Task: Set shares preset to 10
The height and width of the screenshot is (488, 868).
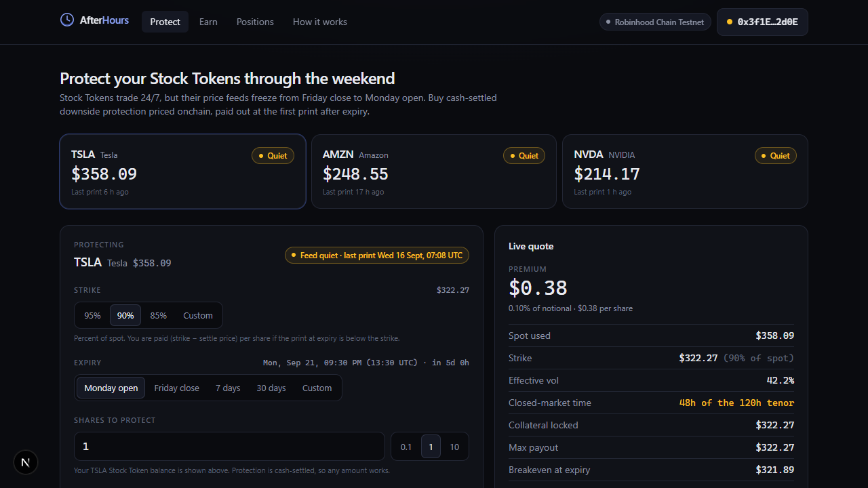Action: [x=454, y=447]
